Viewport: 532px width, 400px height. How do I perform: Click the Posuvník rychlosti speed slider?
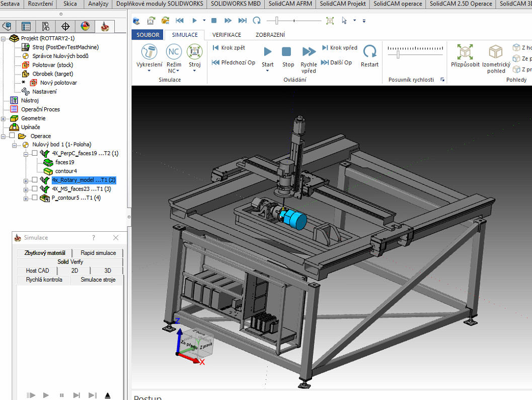[398, 54]
